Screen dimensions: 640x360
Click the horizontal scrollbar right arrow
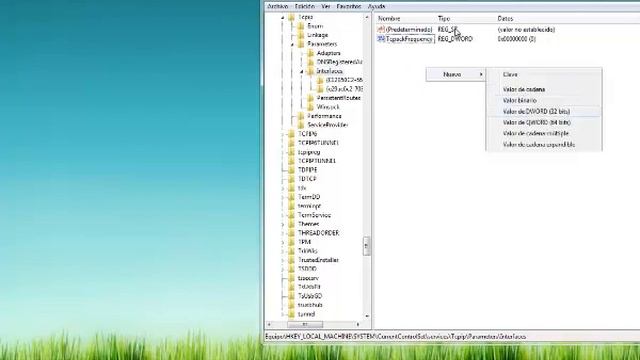click(358, 324)
